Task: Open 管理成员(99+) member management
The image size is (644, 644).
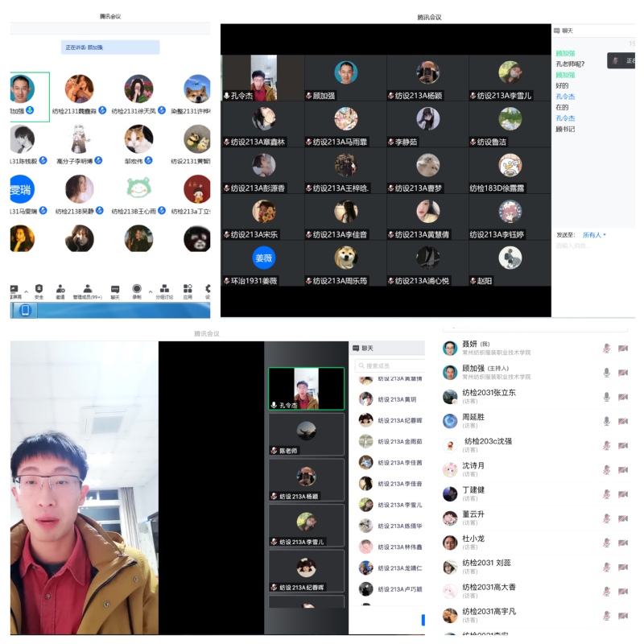Action: (x=88, y=290)
